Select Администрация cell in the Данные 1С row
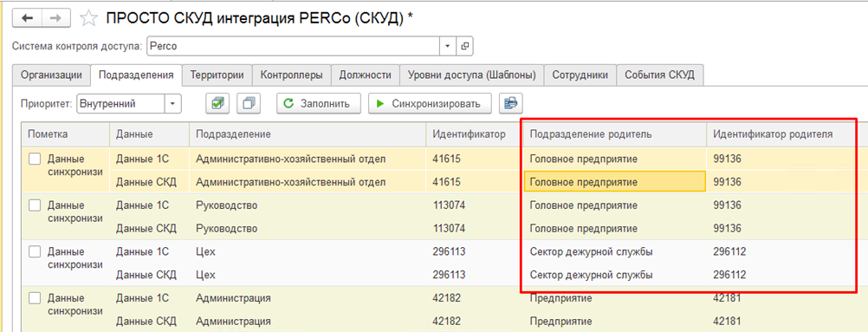This screenshot has width=868, height=332. [x=308, y=298]
